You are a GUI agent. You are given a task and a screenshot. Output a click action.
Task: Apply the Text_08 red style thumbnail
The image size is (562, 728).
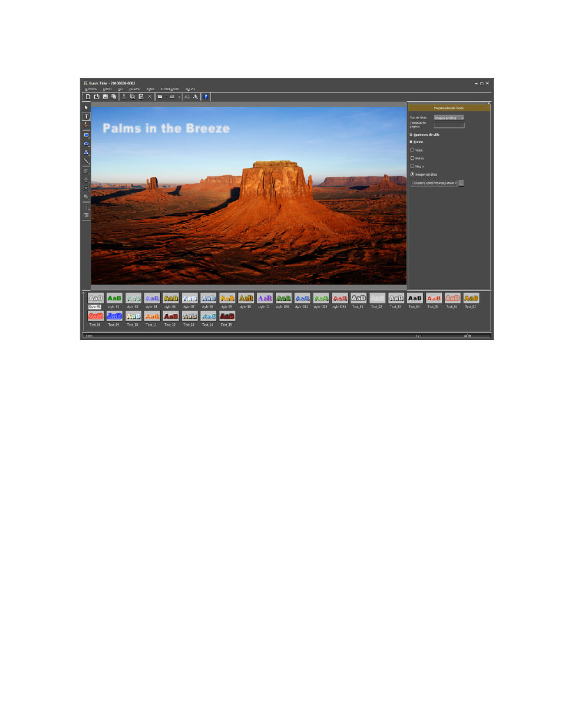click(x=95, y=317)
